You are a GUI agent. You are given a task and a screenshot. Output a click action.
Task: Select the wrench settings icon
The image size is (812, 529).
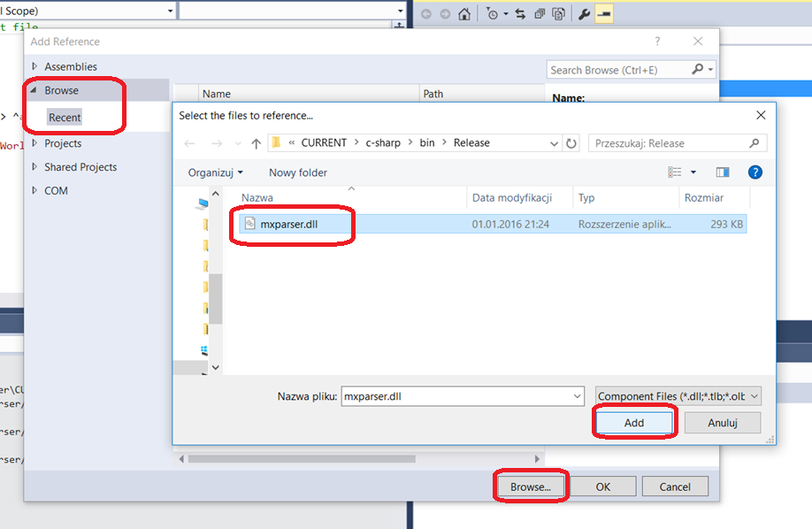[x=584, y=13]
